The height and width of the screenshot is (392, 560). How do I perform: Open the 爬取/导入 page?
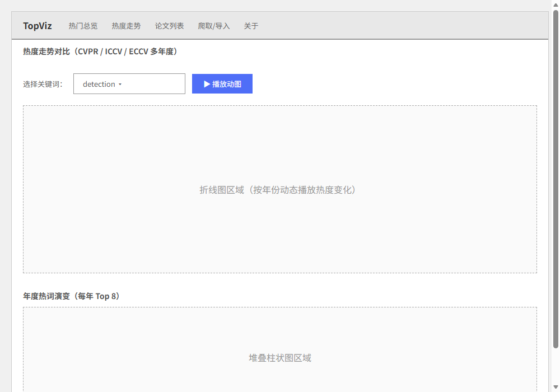tap(214, 26)
